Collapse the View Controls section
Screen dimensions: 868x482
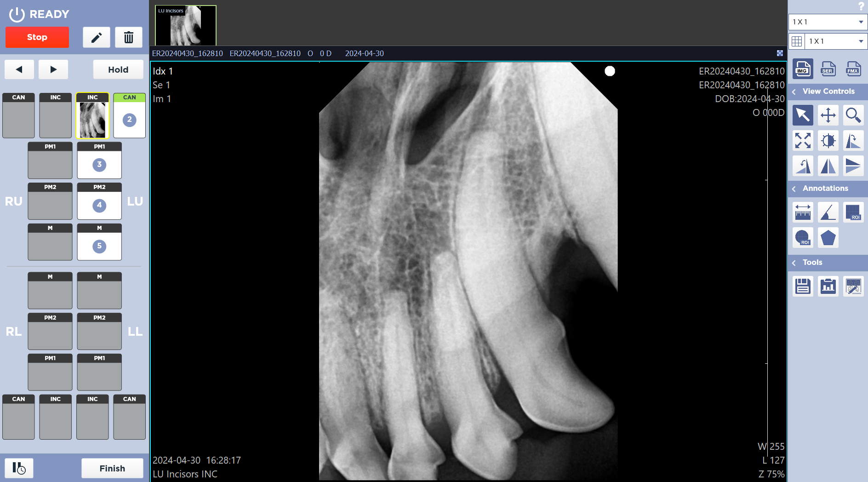tap(794, 92)
